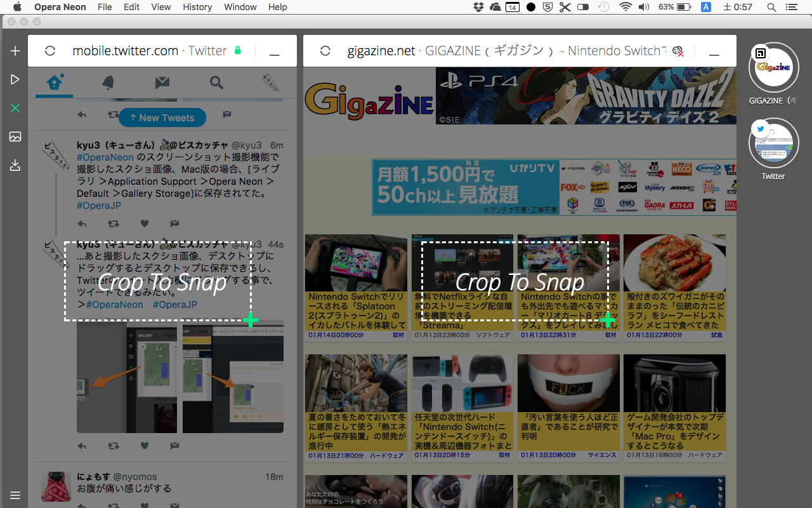Minimize the GIGAZINE panel

714,55
